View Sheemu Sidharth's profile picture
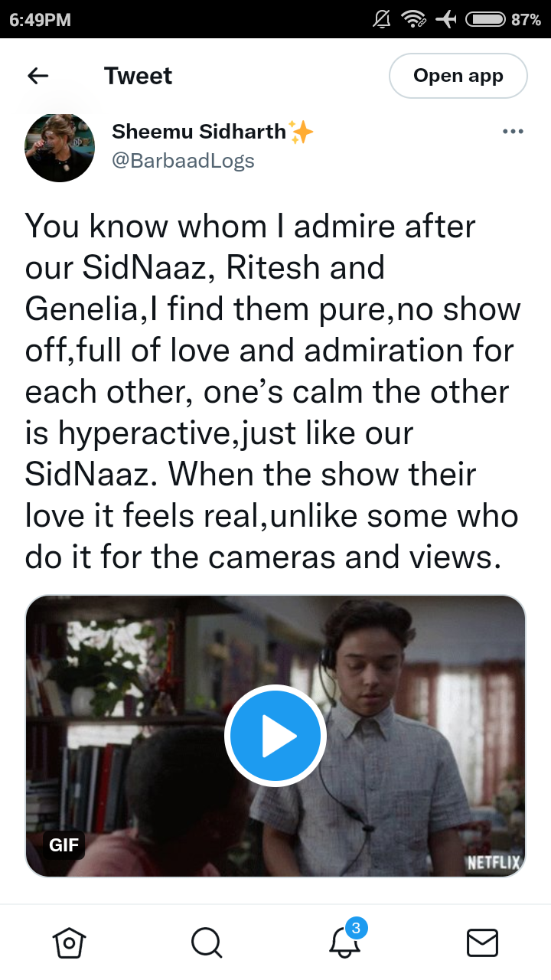Image resolution: width=551 pixels, height=980 pixels. click(60, 148)
